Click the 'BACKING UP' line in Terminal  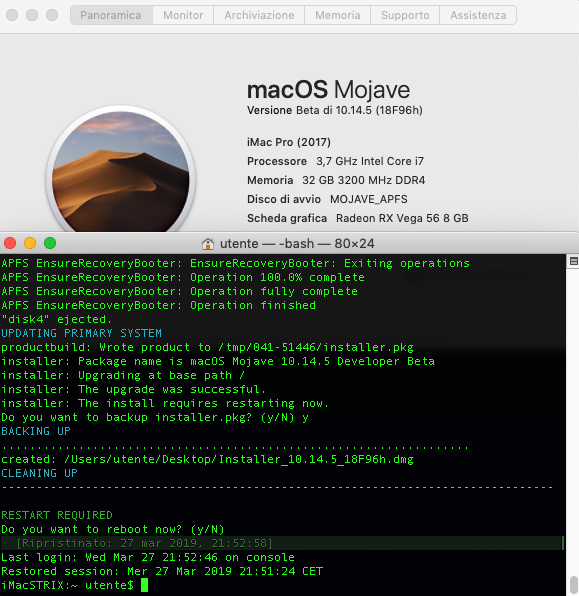(x=36, y=431)
